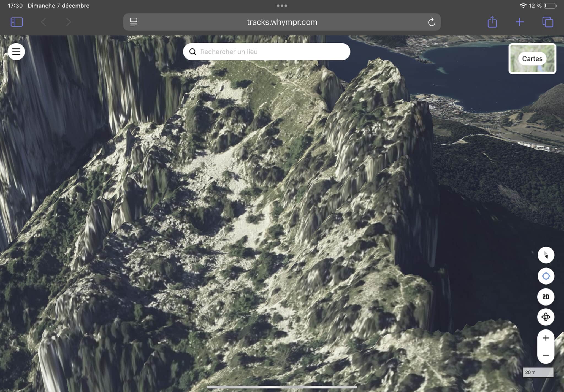The width and height of the screenshot is (564, 392).
Task: Center map on my location
Action: point(546,276)
